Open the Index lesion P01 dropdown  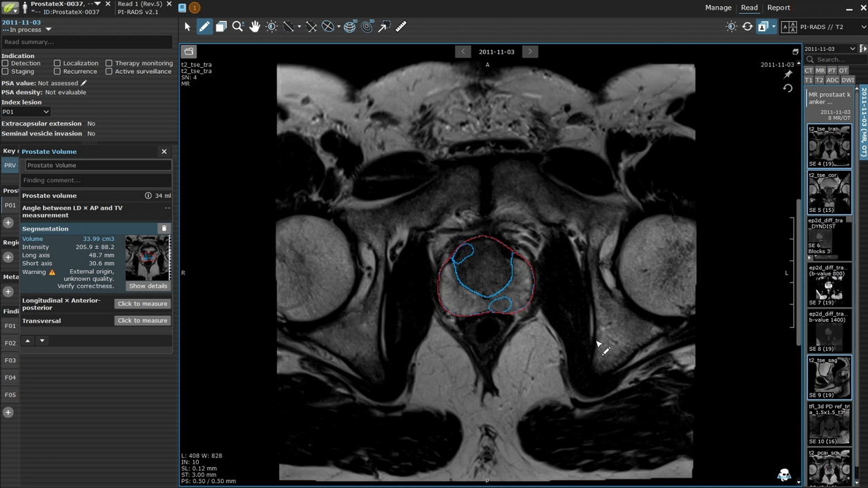pos(26,112)
